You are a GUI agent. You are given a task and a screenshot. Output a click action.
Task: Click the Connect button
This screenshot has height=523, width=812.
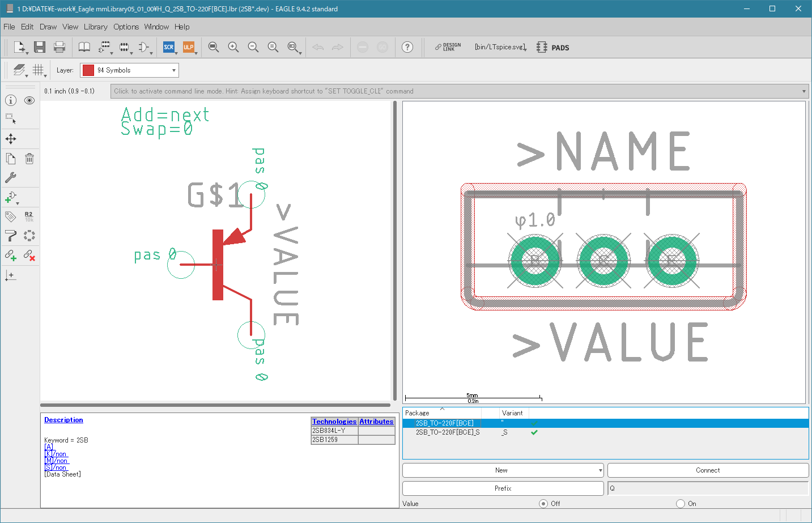[x=708, y=470]
